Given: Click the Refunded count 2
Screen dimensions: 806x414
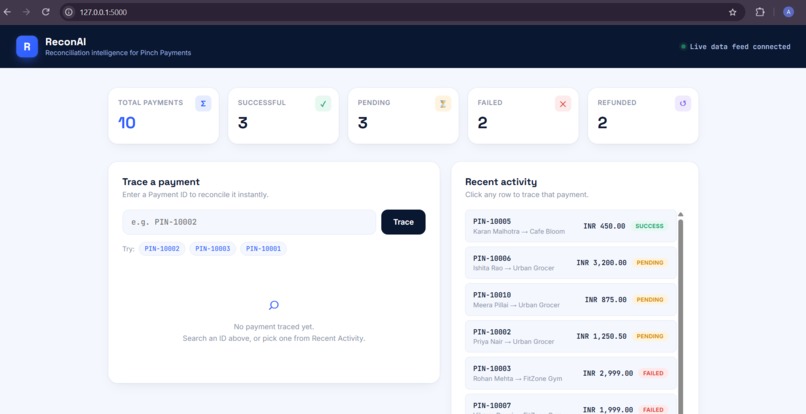Looking at the screenshot, I should click(x=602, y=123).
